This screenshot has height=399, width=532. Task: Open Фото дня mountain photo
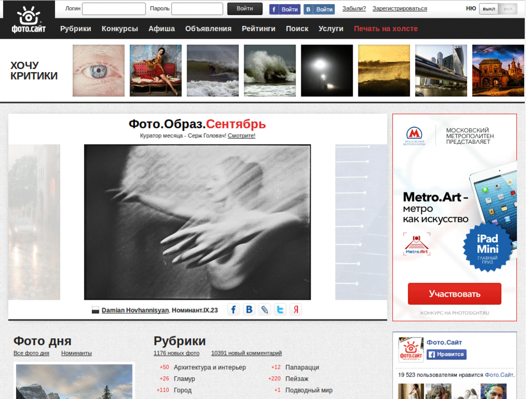[74, 382]
